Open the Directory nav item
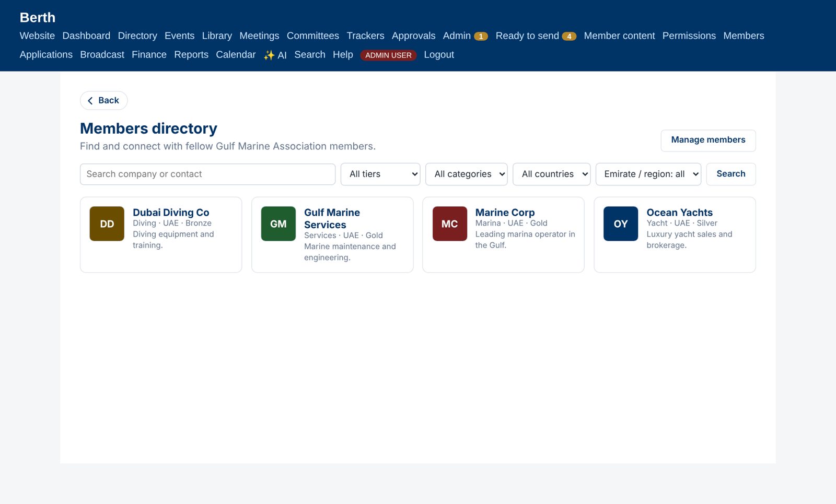The width and height of the screenshot is (836, 504). (x=137, y=36)
